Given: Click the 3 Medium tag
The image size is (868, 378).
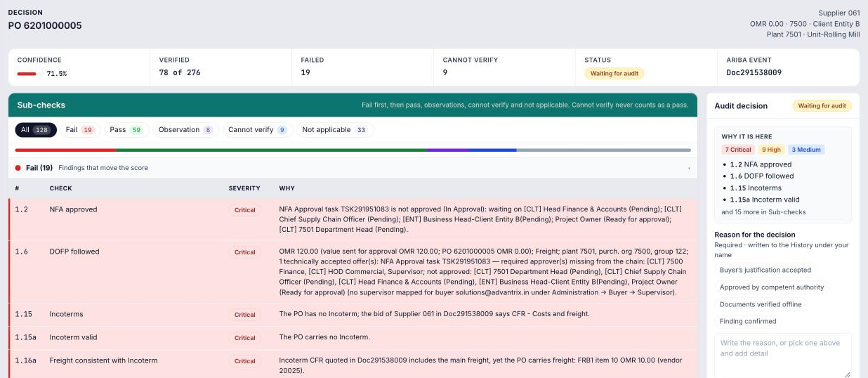Looking at the screenshot, I should point(806,150).
